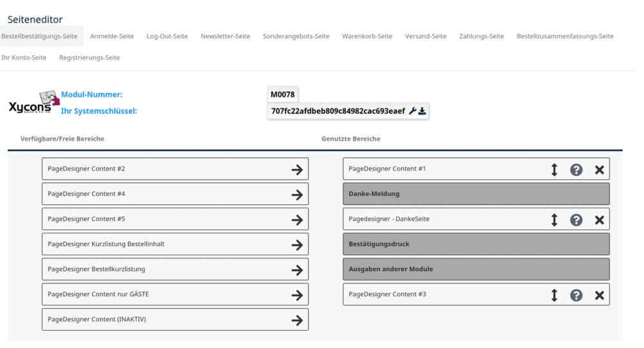
Task: Select the Danke-Meldung block
Action: click(476, 194)
